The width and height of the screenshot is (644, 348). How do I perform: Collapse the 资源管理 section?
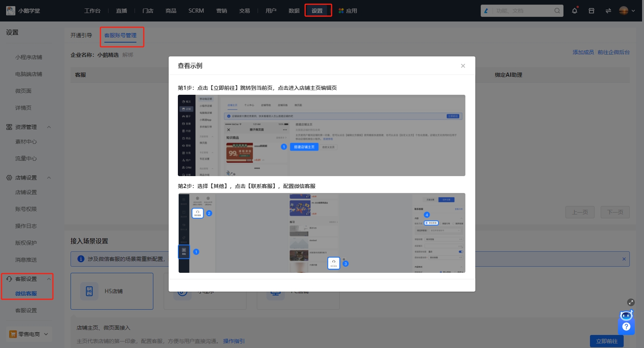(49, 127)
